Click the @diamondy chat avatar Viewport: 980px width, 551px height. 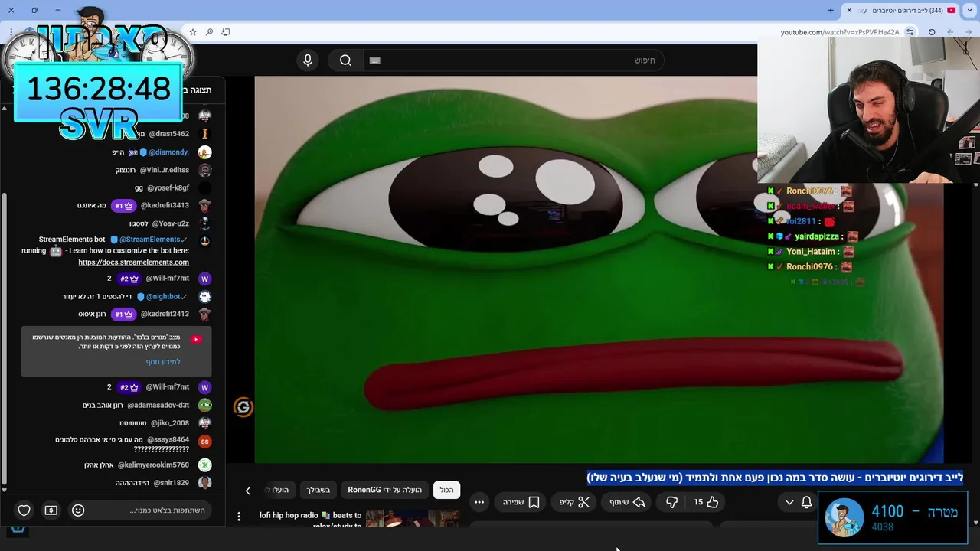(x=204, y=152)
